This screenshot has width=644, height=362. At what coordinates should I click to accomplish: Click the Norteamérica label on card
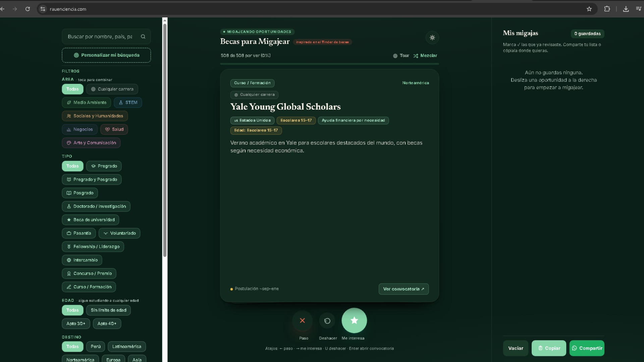[x=416, y=83]
